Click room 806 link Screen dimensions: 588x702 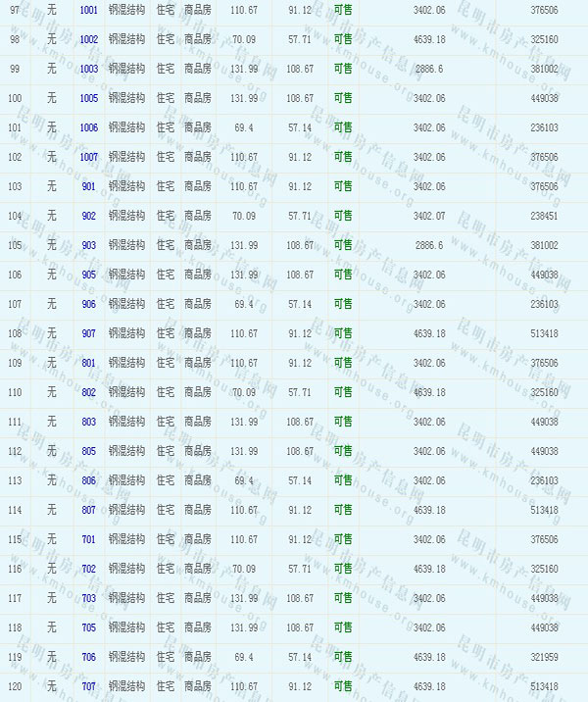tap(88, 480)
